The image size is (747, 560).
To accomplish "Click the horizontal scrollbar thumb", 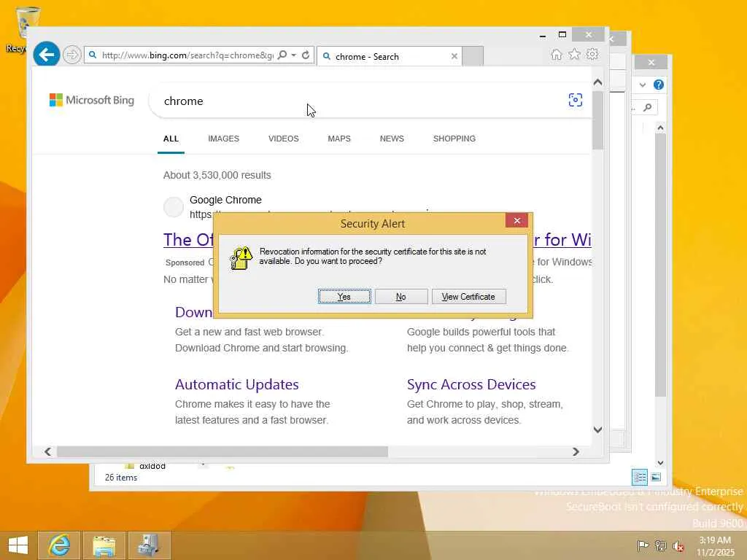I will [x=222, y=451].
